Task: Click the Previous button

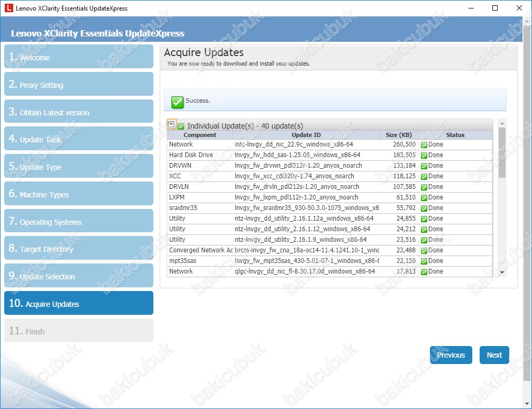Action: 451,355
